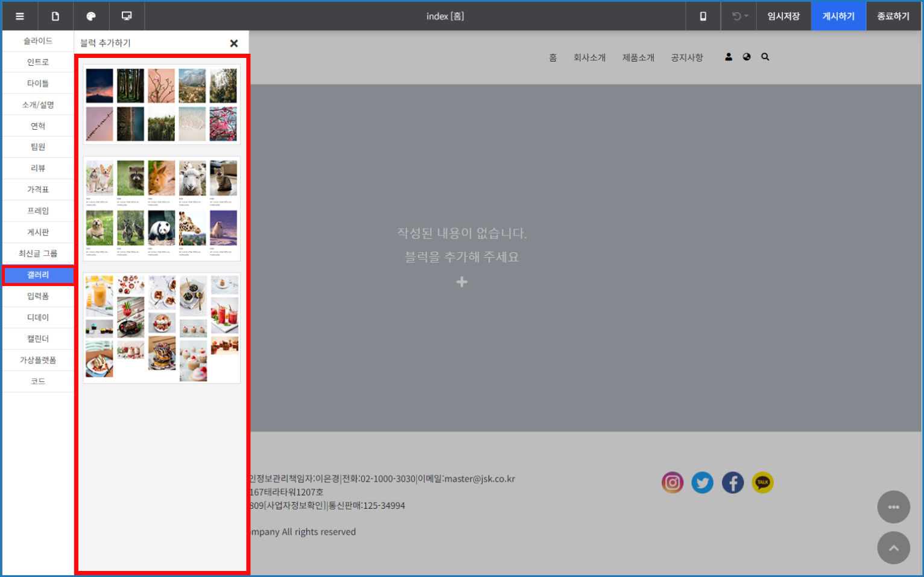The height and width of the screenshot is (577, 924).
Task: Open the hamburger menu in top toolbar
Action: (20, 16)
